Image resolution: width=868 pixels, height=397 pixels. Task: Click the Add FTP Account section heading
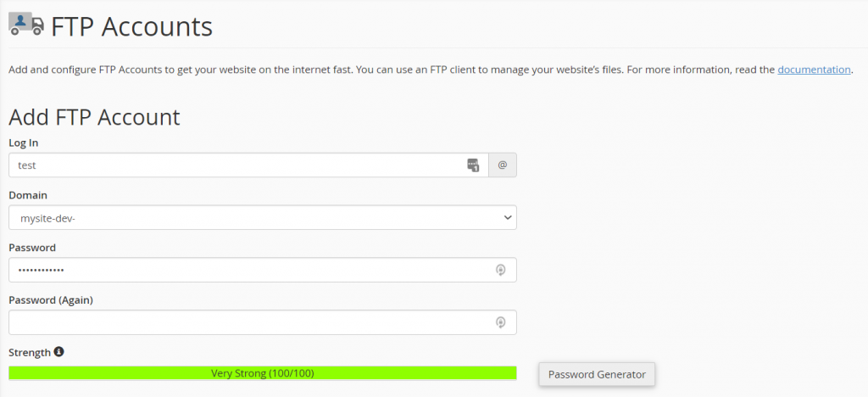coord(94,116)
